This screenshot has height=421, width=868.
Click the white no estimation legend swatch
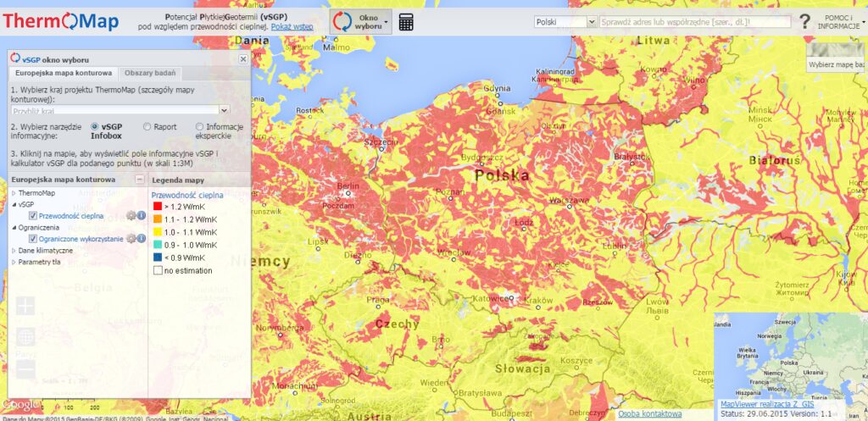coord(158,270)
